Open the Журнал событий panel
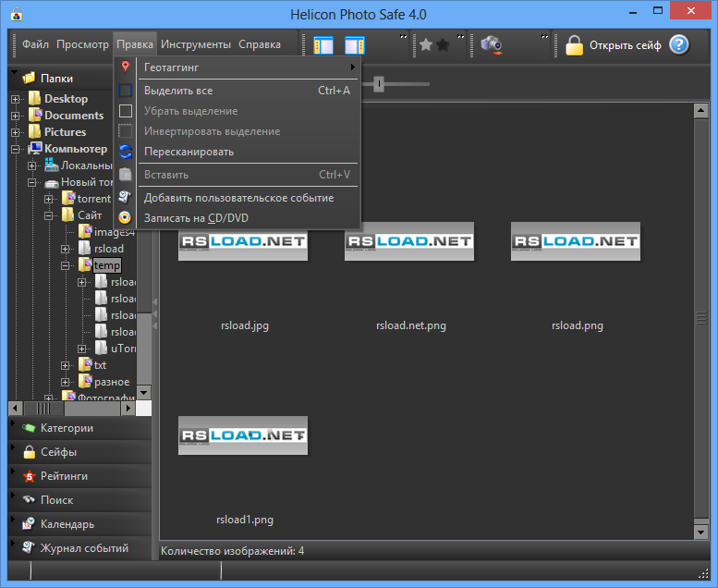 click(x=79, y=548)
